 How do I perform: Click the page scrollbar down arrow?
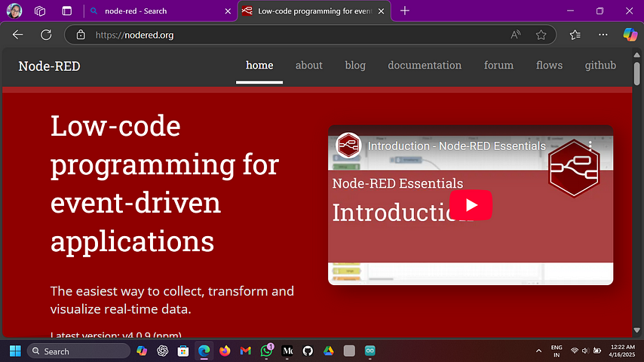pyautogui.click(x=636, y=330)
